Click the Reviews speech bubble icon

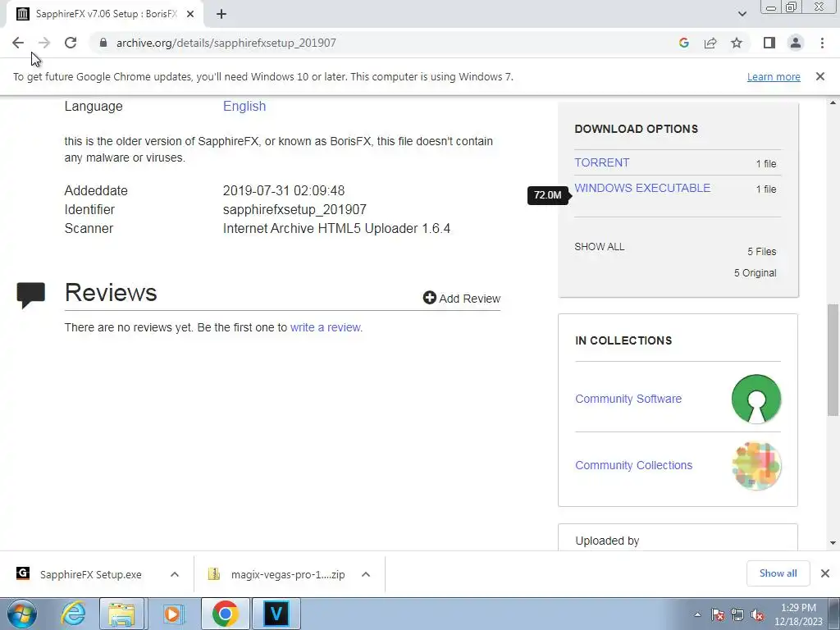[x=30, y=295]
